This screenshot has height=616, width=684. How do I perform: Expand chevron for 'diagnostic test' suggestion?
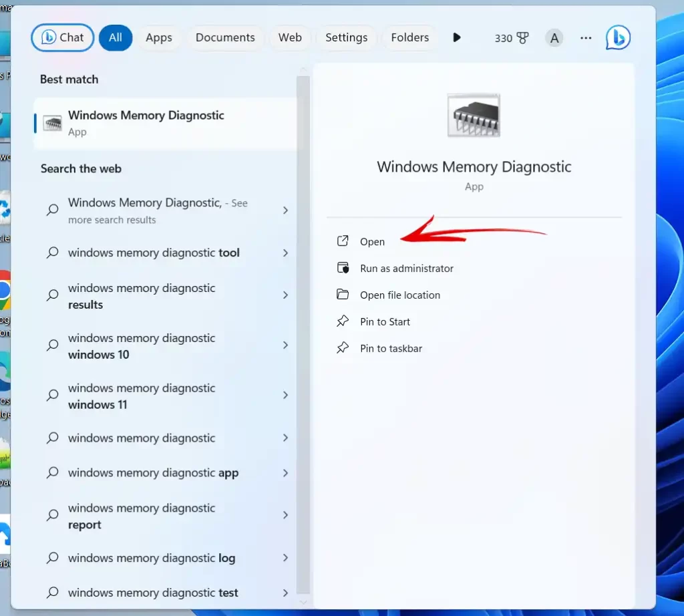click(x=285, y=593)
